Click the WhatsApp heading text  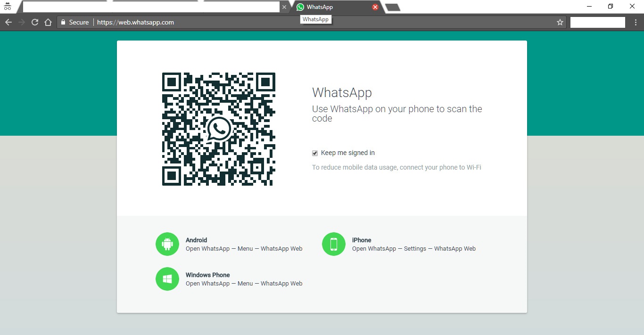point(342,92)
